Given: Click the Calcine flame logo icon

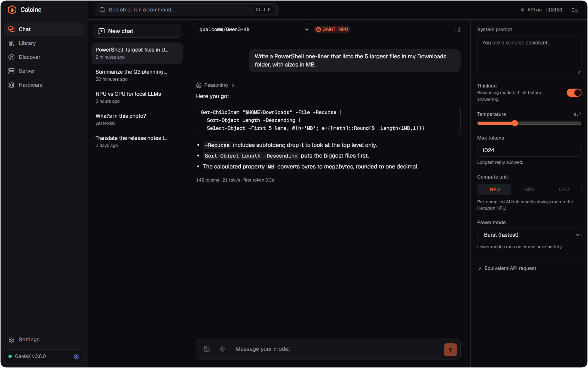Looking at the screenshot, I should 12,10.
